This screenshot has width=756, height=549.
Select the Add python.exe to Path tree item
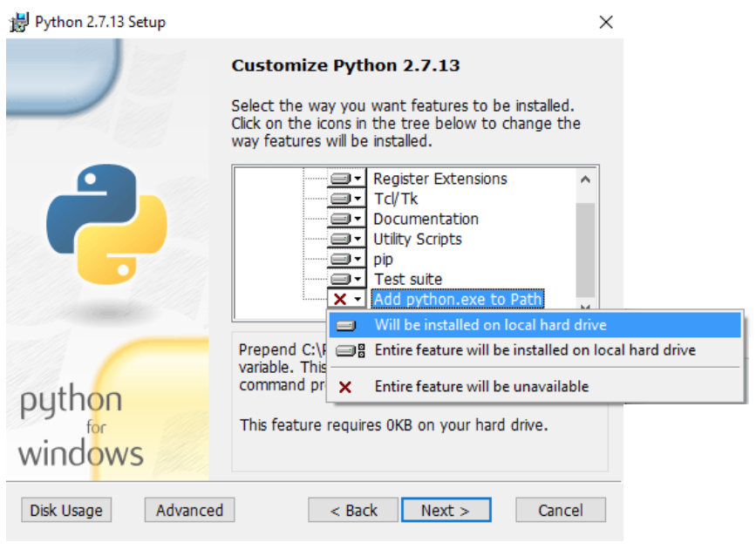point(458,299)
